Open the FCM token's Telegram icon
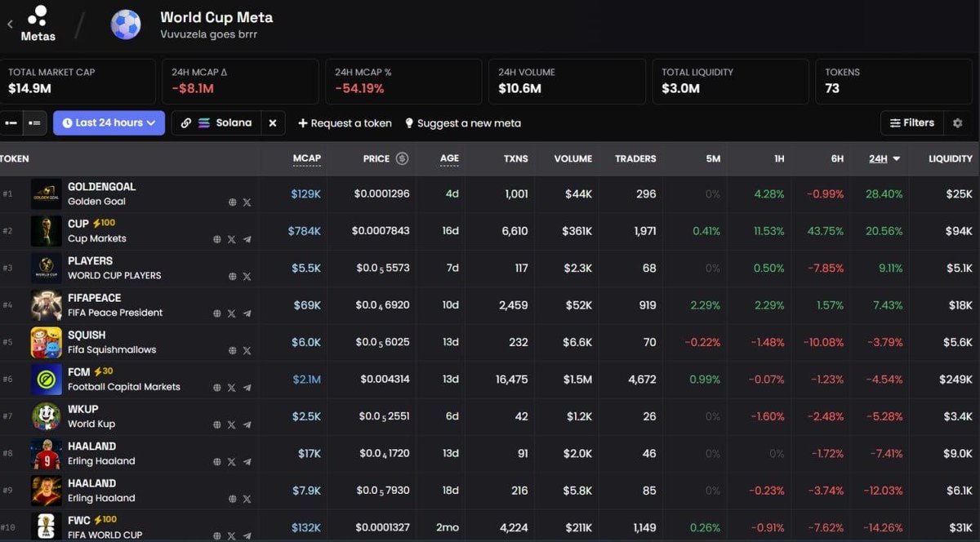 coord(247,388)
